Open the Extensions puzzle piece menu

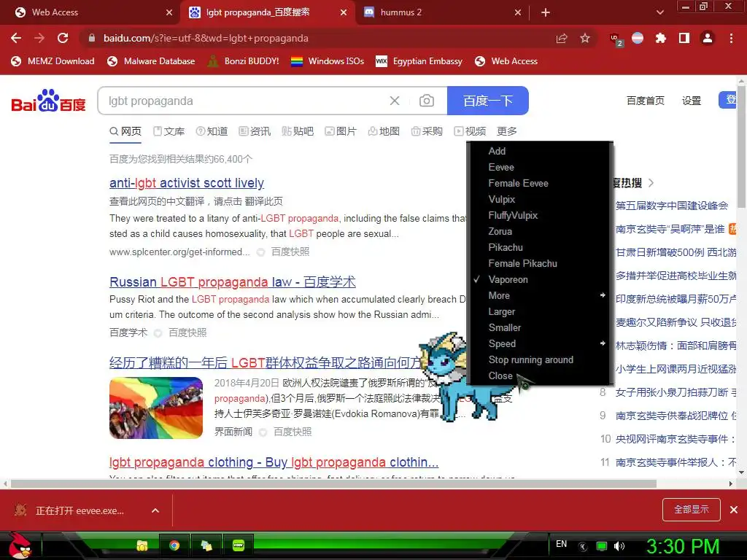point(661,38)
